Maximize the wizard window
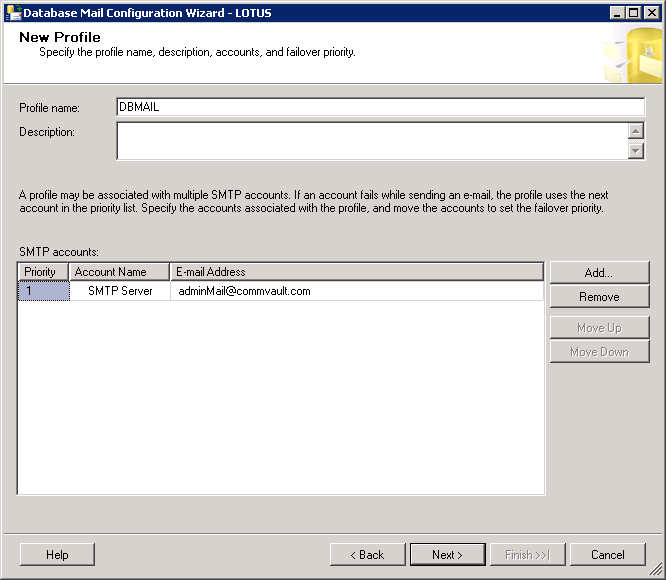 (x=633, y=13)
